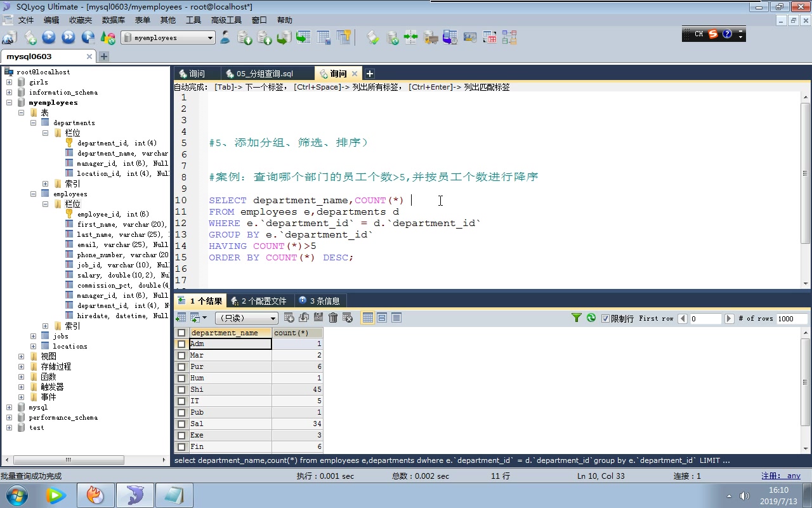812x508 pixels.
Task: Click the table with key icon
Action: [x=344, y=37]
